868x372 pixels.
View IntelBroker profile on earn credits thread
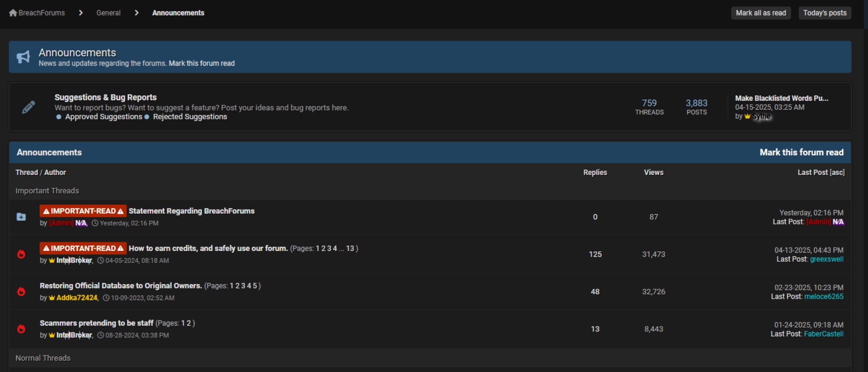tap(74, 260)
